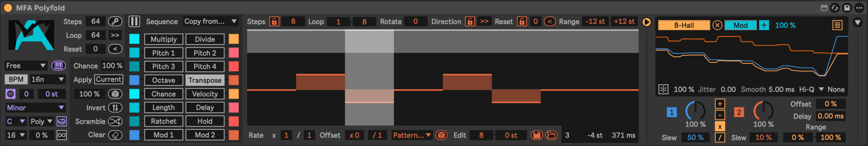The image size is (868, 146).
Task: Click the pause icon beside Sequence
Action: [x=134, y=22]
